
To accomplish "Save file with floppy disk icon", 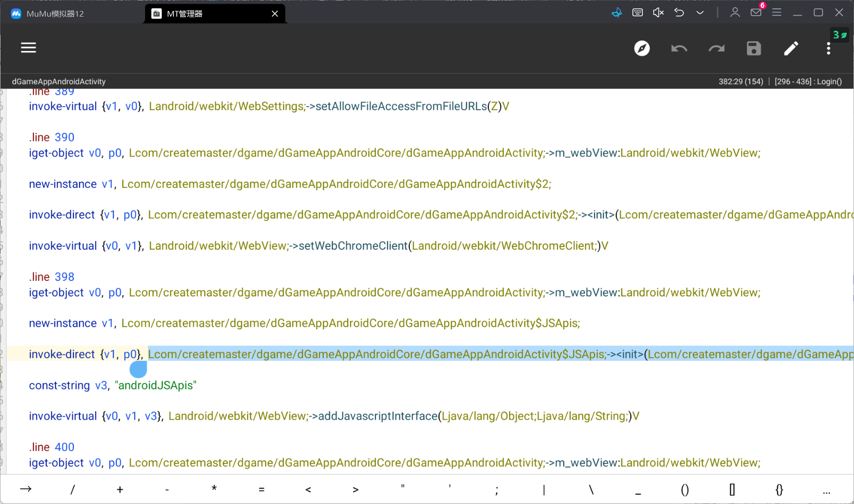I will (x=754, y=48).
